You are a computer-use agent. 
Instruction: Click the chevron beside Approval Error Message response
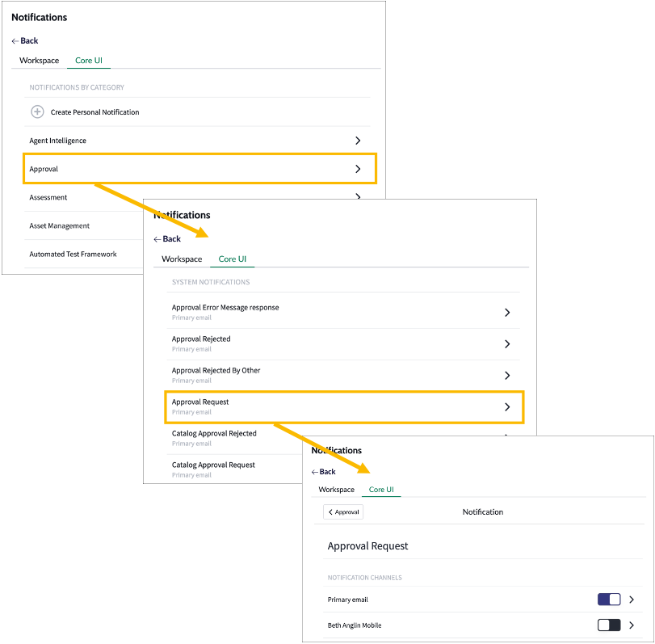(x=507, y=312)
